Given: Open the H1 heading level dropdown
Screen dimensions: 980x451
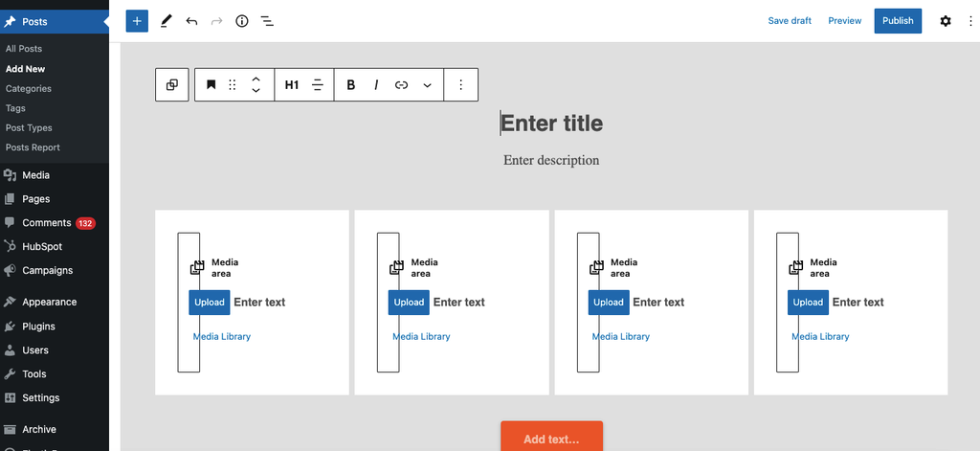Looking at the screenshot, I should click(292, 85).
